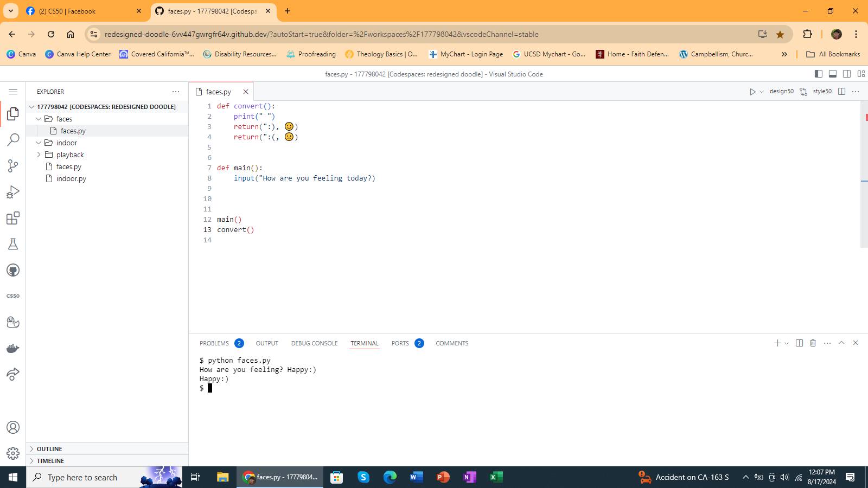Open root-level faces.py file
Image resolution: width=868 pixels, height=488 pixels.
click(107, 166)
